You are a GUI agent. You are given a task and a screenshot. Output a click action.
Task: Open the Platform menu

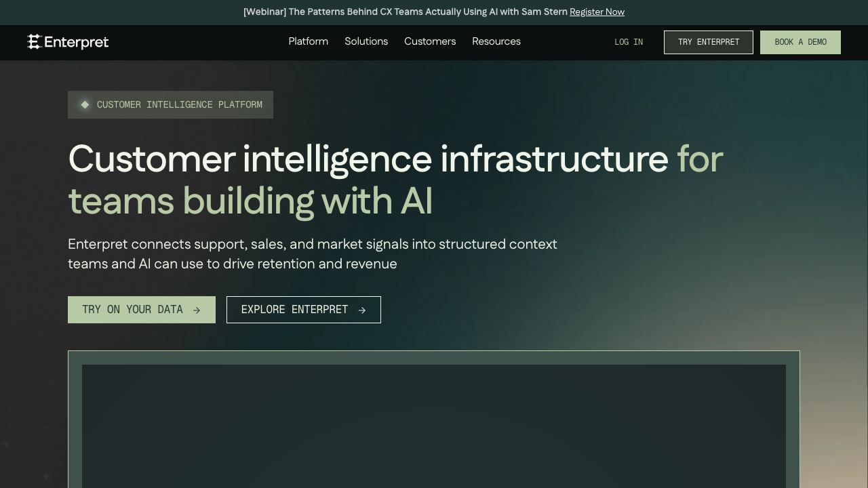coord(309,41)
